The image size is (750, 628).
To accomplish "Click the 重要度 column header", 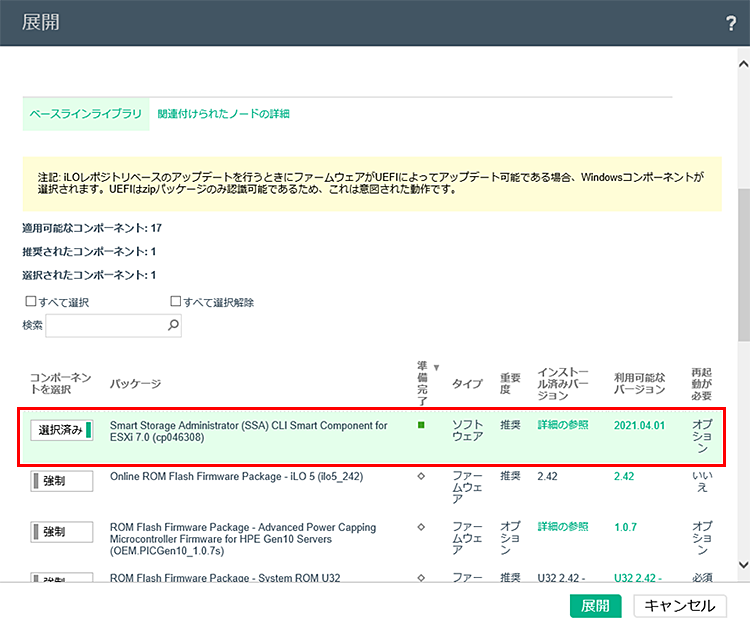I will coord(510,384).
